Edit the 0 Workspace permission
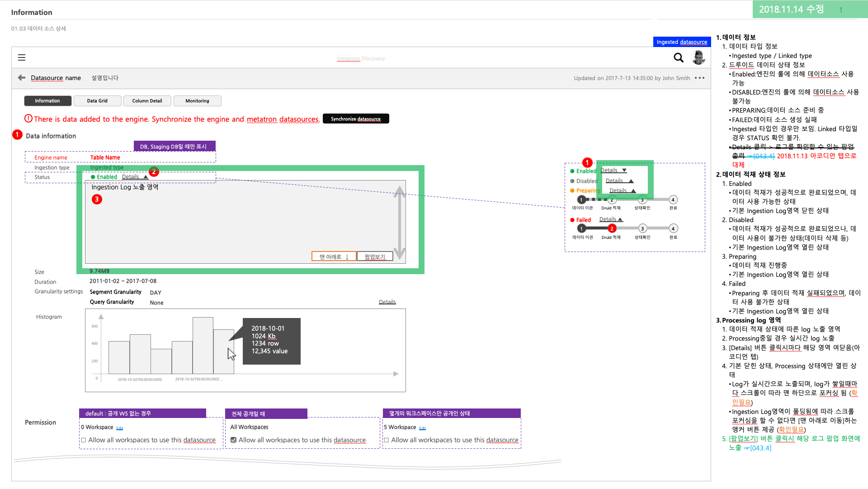Image resolution: width=868 pixels, height=489 pixels. pyautogui.click(x=119, y=428)
